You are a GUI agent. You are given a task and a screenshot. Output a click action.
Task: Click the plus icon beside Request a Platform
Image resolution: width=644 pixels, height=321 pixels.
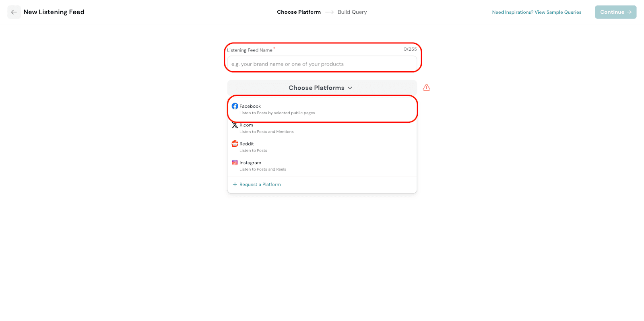point(235,185)
